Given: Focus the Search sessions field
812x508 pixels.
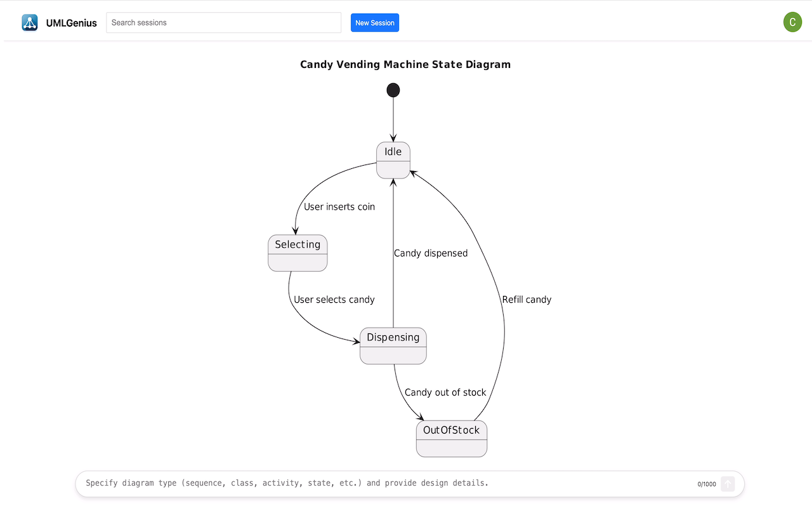Looking at the screenshot, I should tap(223, 23).
